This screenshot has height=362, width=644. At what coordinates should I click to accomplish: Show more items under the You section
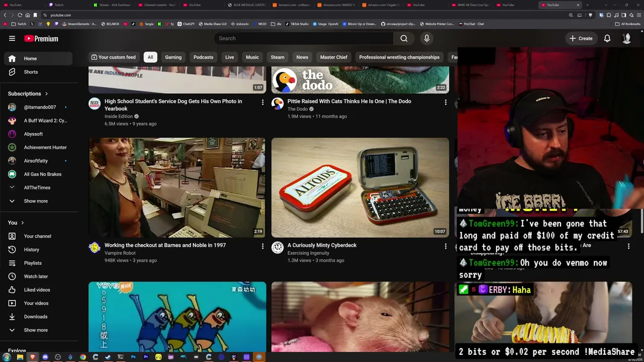point(38,330)
